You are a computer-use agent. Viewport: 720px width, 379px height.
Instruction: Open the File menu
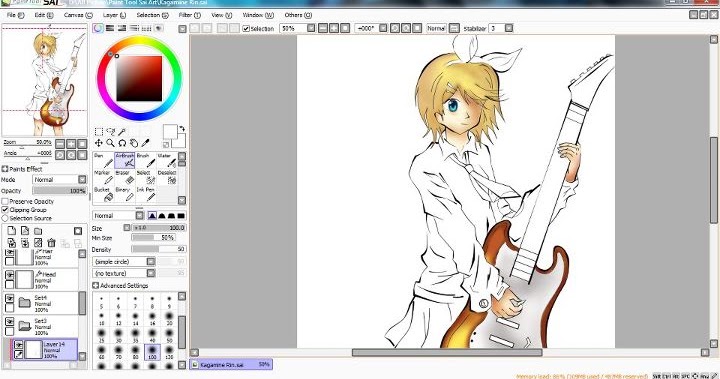(15, 15)
